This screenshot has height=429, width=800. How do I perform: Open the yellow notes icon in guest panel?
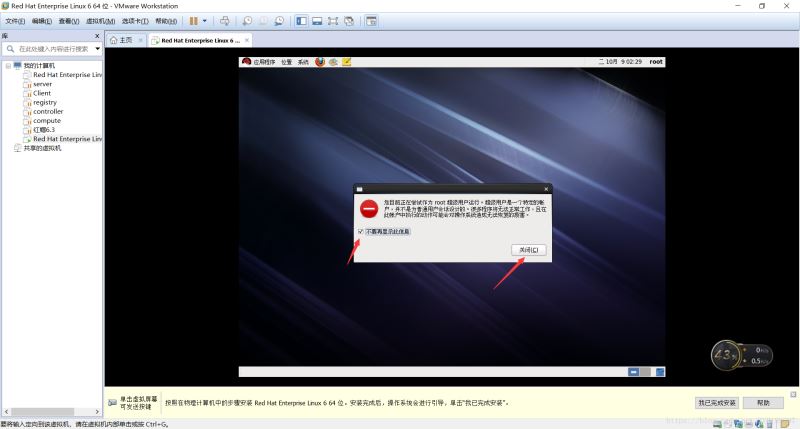346,62
